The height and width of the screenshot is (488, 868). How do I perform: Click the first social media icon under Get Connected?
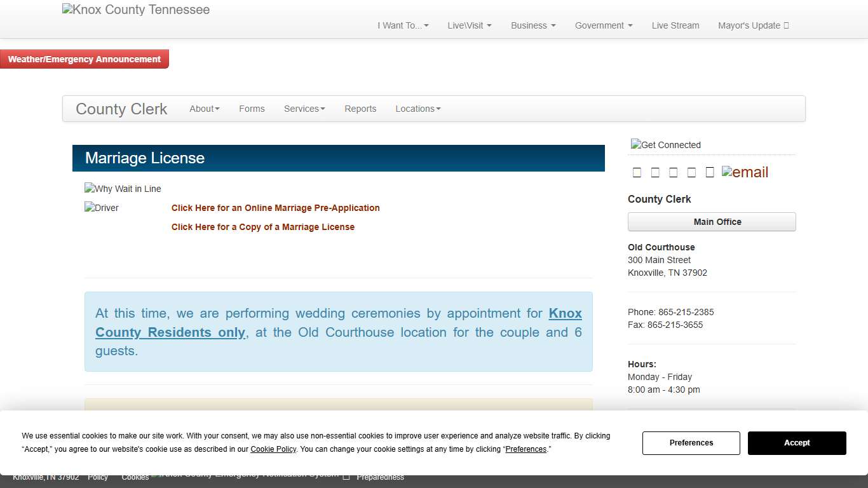click(x=637, y=172)
